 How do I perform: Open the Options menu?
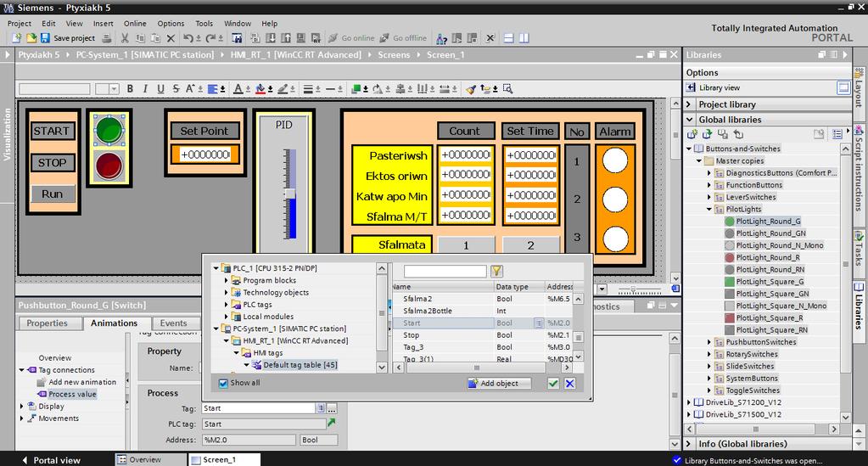point(171,23)
